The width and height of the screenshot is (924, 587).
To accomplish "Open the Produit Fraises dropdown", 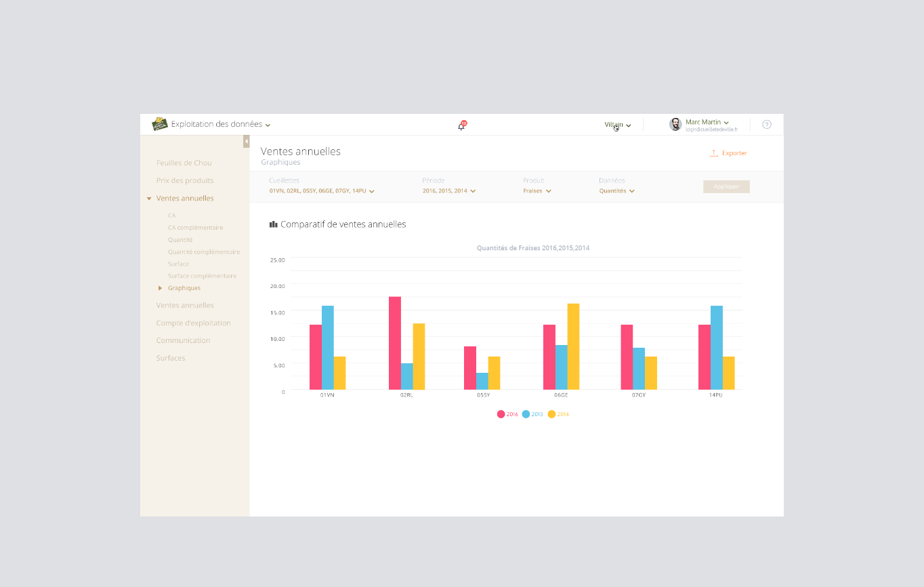I will click(x=537, y=191).
